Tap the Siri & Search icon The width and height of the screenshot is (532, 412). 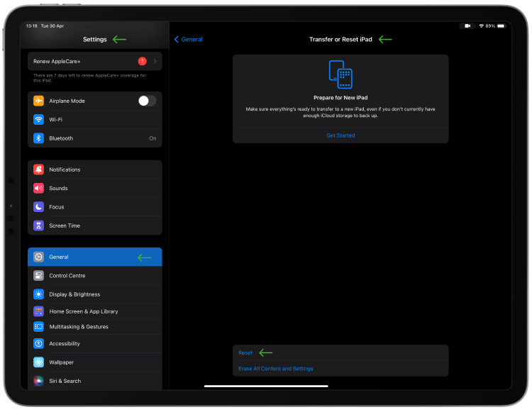38,381
